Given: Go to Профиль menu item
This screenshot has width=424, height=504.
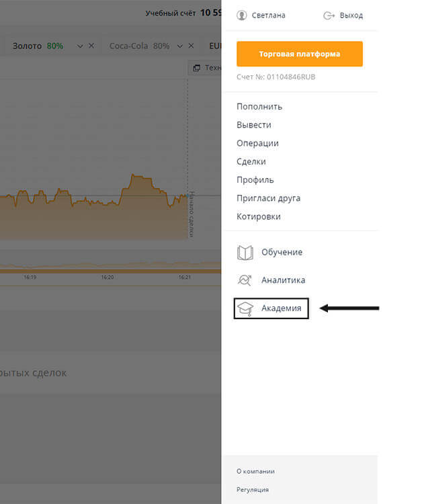Looking at the screenshot, I should coord(255,180).
